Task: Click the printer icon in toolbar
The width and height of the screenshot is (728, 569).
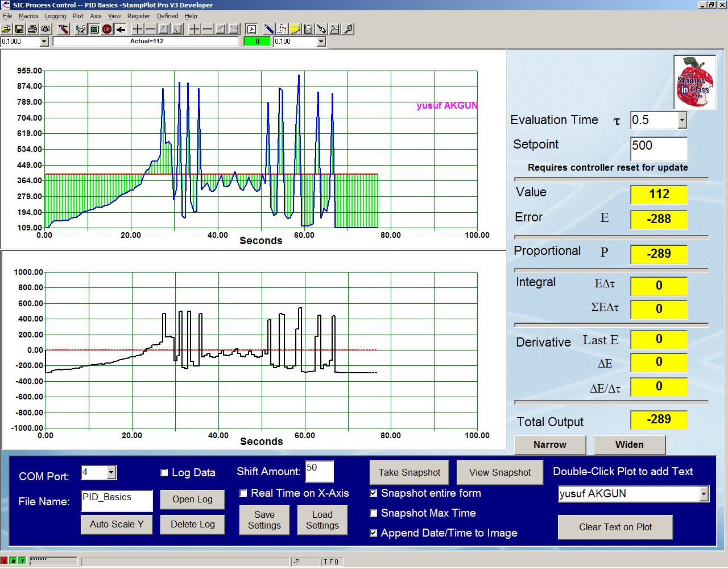Action: pos(32,29)
